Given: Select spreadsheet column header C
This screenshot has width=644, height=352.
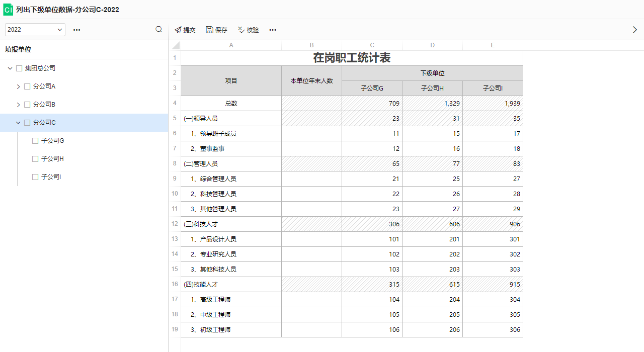Looking at the screenshot, I should pos(372,45).
